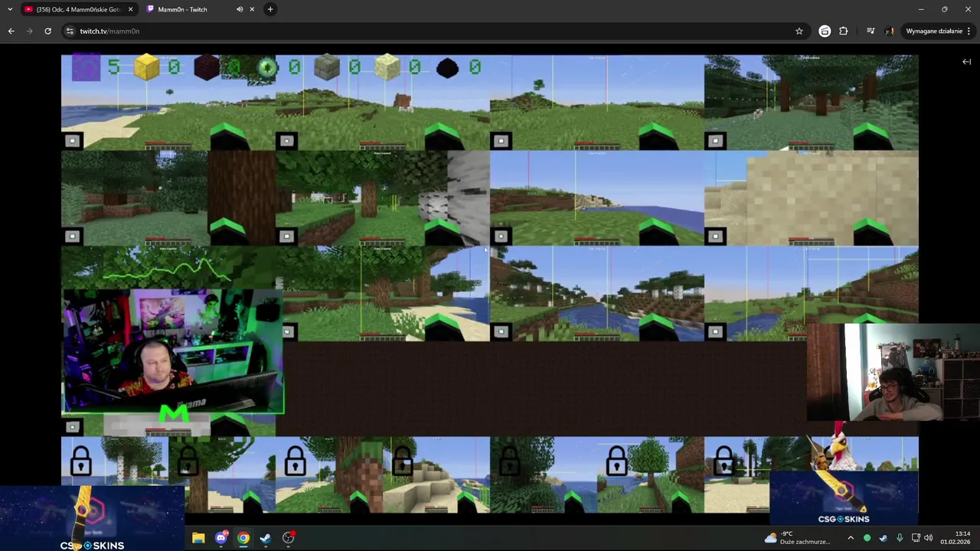The width and height of the screenshot is (980, 551).
Task: Open the Chrome three-dot menu
Action: coord(969,31)
